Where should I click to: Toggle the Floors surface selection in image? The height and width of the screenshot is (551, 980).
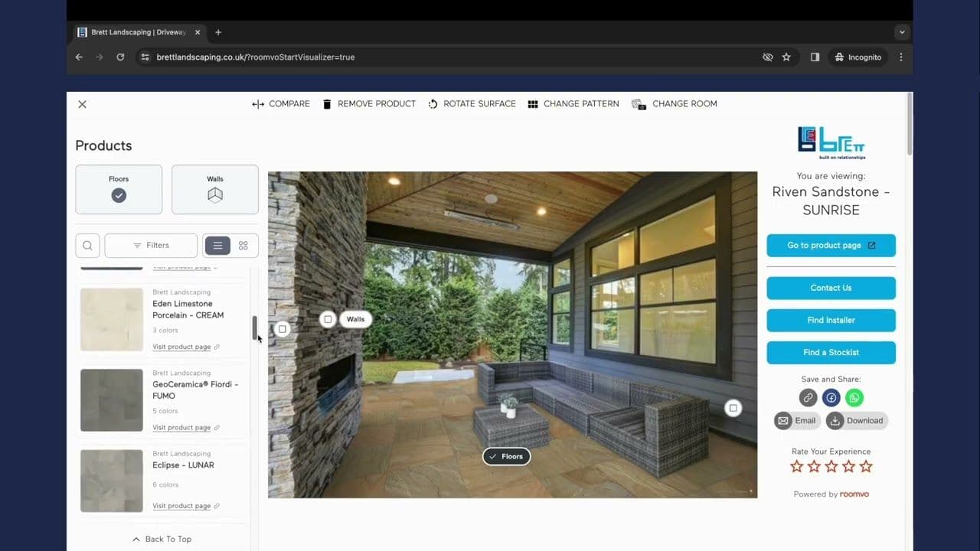pyautogui.click(x=506, y=456)
